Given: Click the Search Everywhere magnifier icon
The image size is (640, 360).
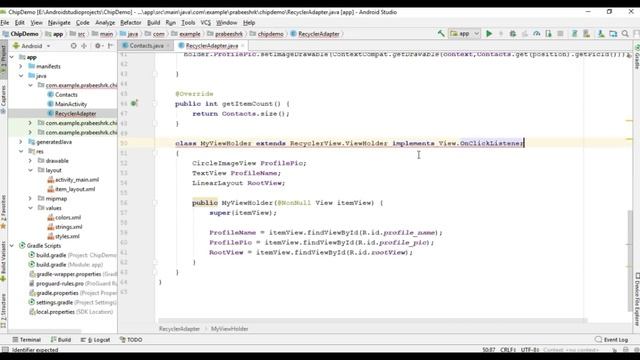Looking at the screenshot, I should [x=625, y=34].
